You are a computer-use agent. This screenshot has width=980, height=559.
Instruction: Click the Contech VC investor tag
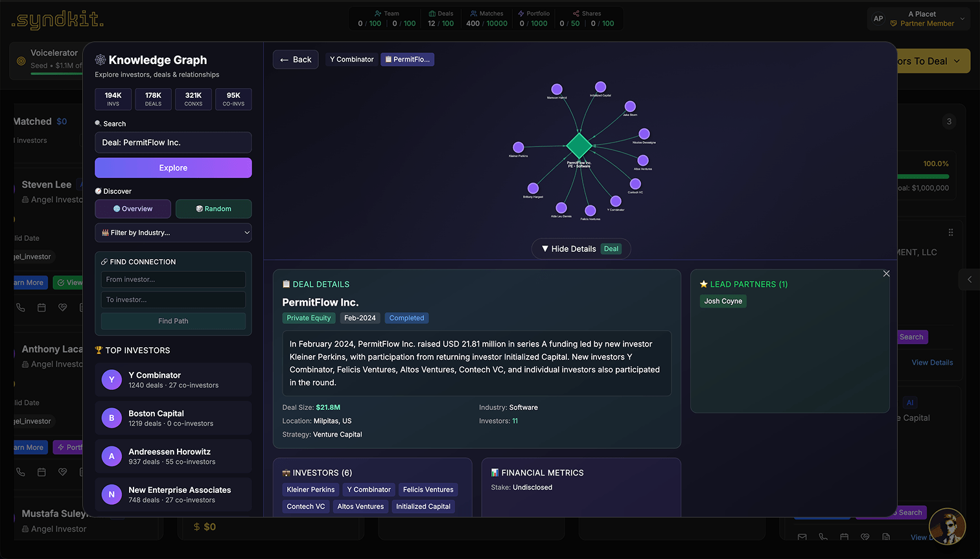pyautogui.click(x=306, y=507)
